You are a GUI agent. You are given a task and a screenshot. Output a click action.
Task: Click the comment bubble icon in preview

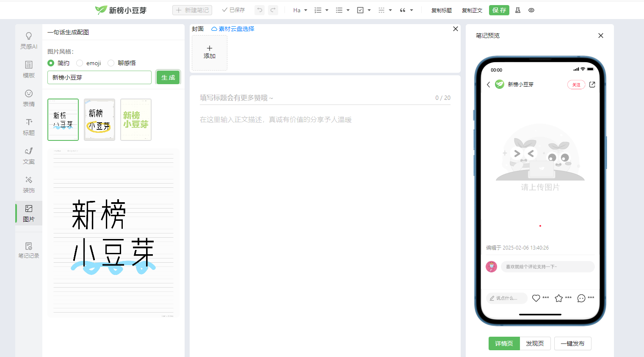click(x=581, y=298)
